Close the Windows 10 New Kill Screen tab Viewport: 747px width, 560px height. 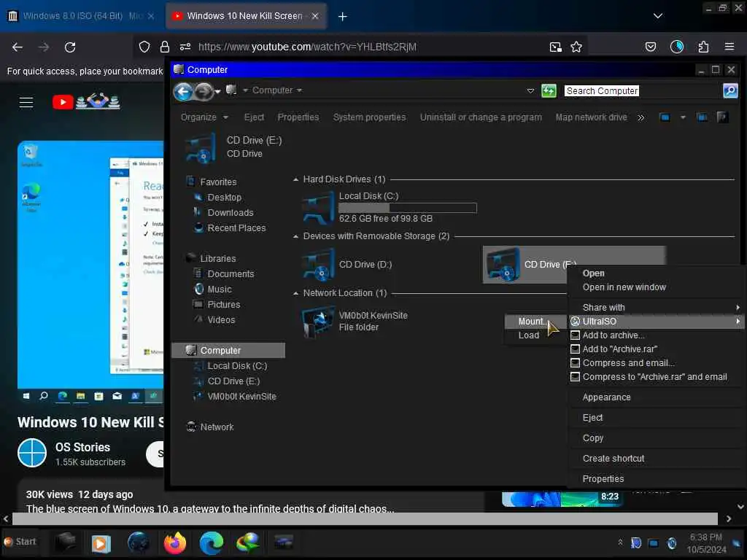315,16
